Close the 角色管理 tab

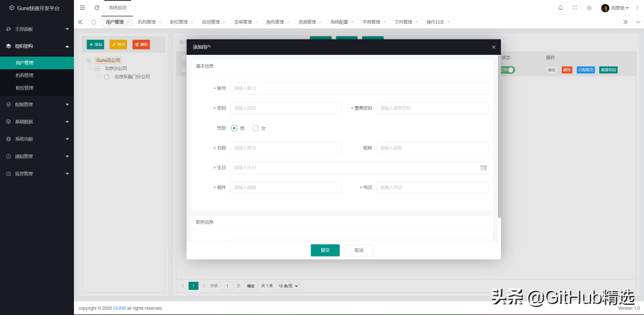pyautogui.click(x=288, y=22)
